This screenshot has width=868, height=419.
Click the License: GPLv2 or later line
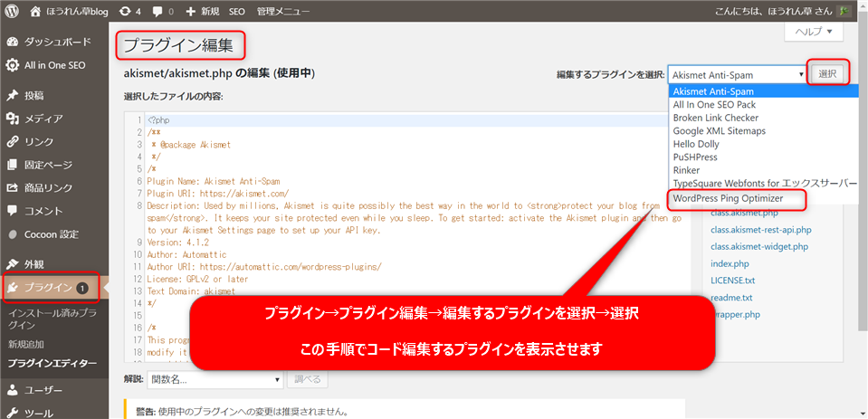pyautogui.click(x=197, y=279)
